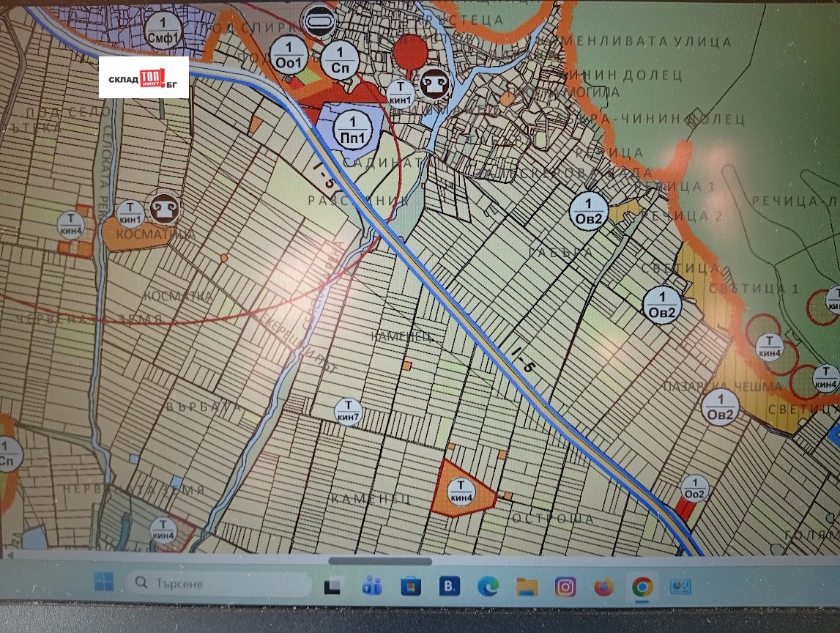Click the СКЛАД ТОП ИМОТ БГ logo

tap(144, 78)
